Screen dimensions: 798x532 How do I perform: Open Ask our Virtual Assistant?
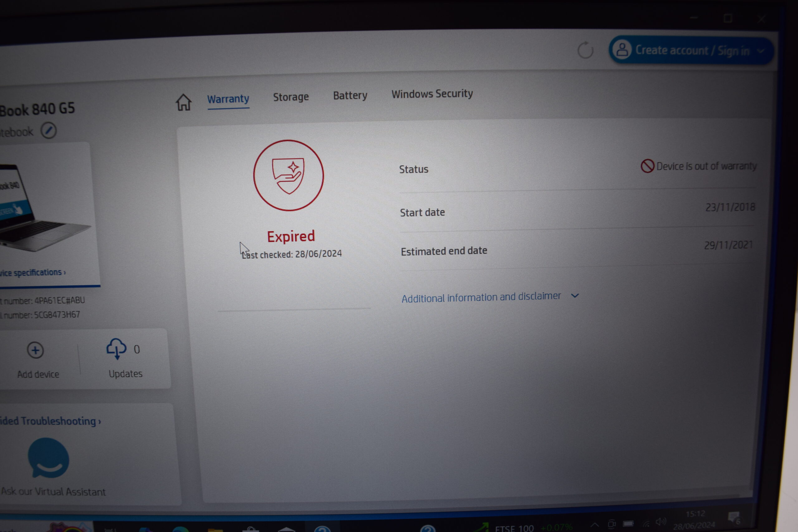tap(53, 491)
